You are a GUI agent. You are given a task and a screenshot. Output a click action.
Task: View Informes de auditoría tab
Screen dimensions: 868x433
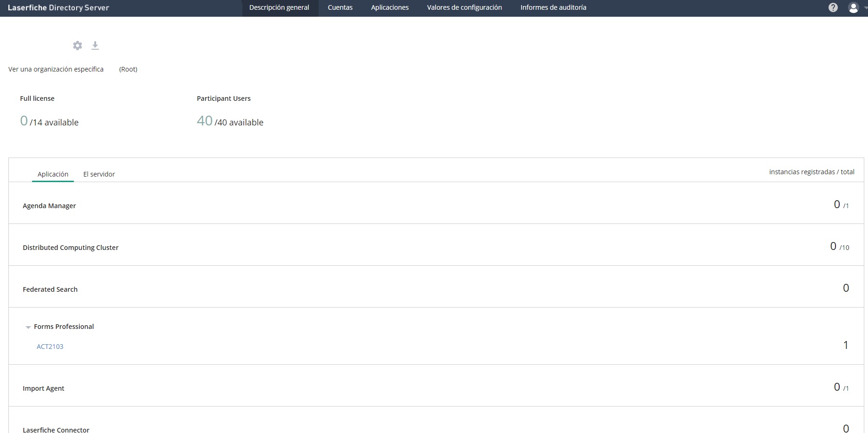tap(553, 7)
